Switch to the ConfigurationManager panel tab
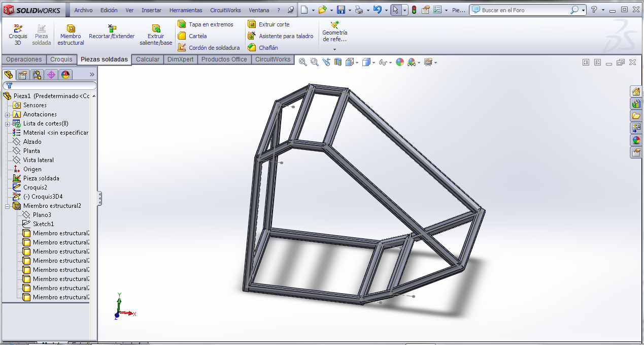This screenshot has width=644, height=345. pyautogui.click(x=37, y=75)
